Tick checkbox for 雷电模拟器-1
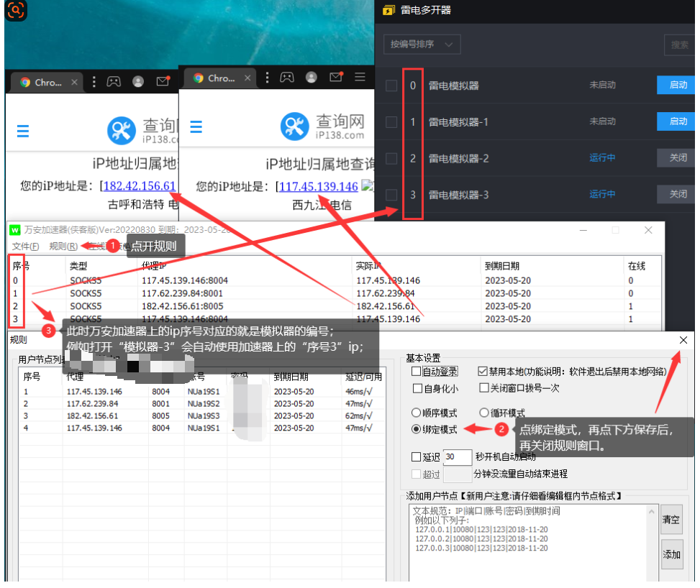This screenshot has width=700, height=588. (x=391, y=121)
